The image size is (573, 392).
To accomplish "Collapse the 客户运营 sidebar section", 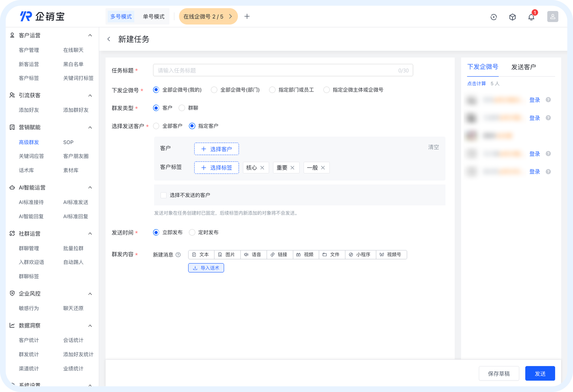I will click(90, 35).
